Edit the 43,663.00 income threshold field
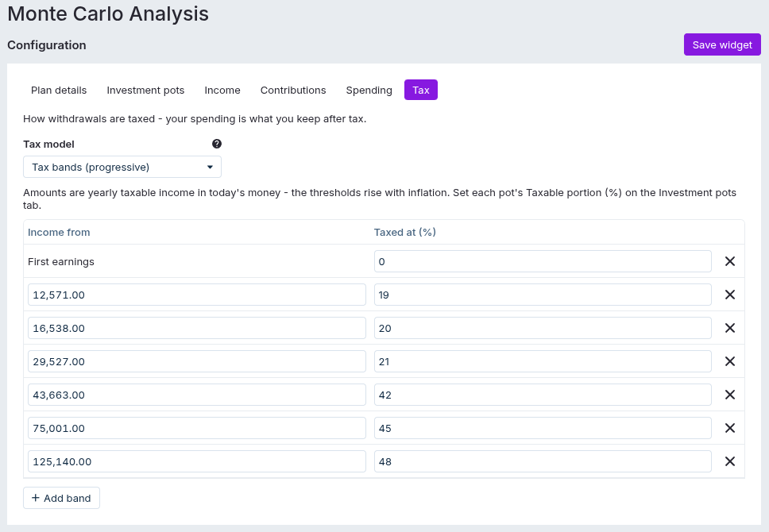The image size is (769, 532). point(197,395)
